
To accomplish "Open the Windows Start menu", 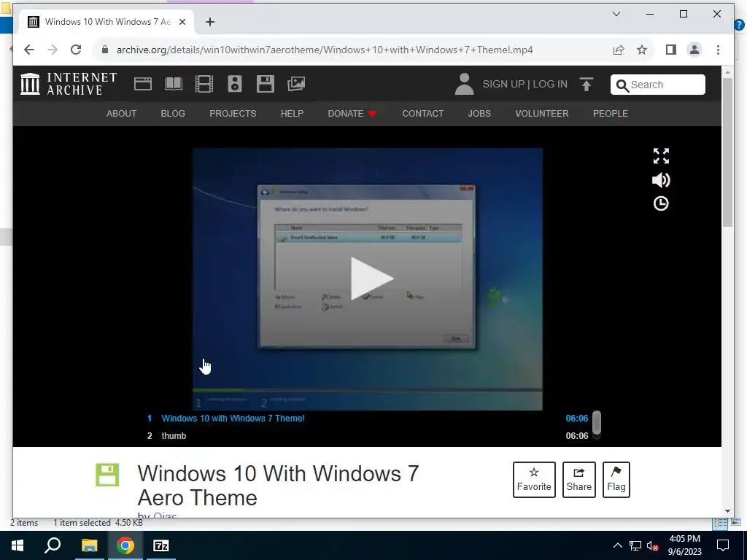I will (x=18, y=545).
